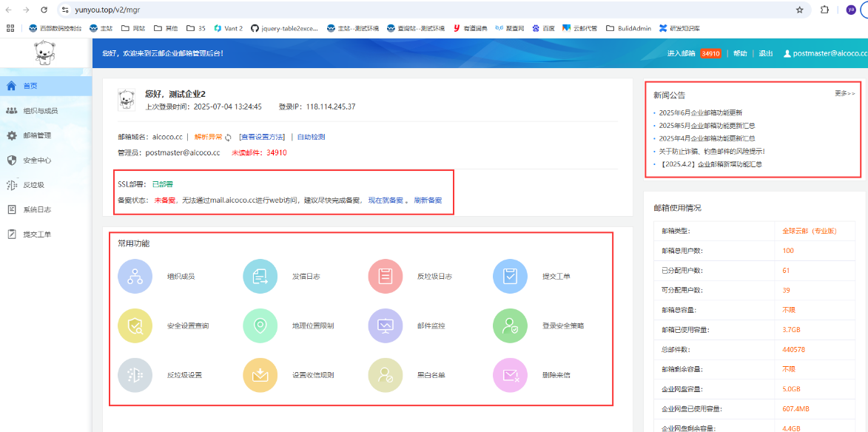Viewport: 868px width, 432px height.
Task: Open the 邮件监控 icon
Action: pos(385,325)
